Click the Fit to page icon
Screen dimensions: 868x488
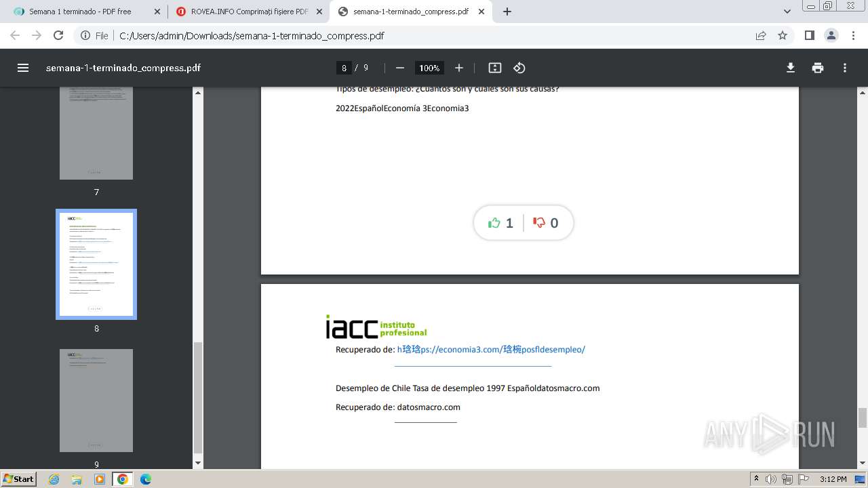click(495, 68)
